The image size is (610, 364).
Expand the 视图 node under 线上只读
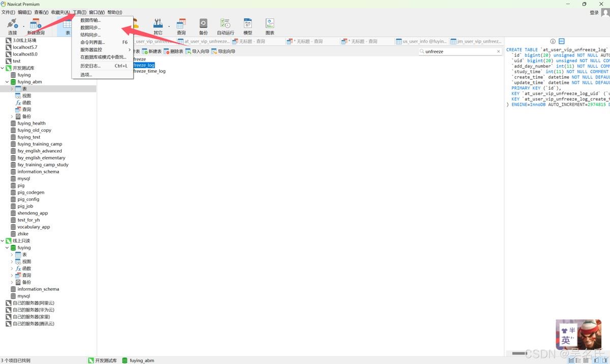tap(12, 261)
